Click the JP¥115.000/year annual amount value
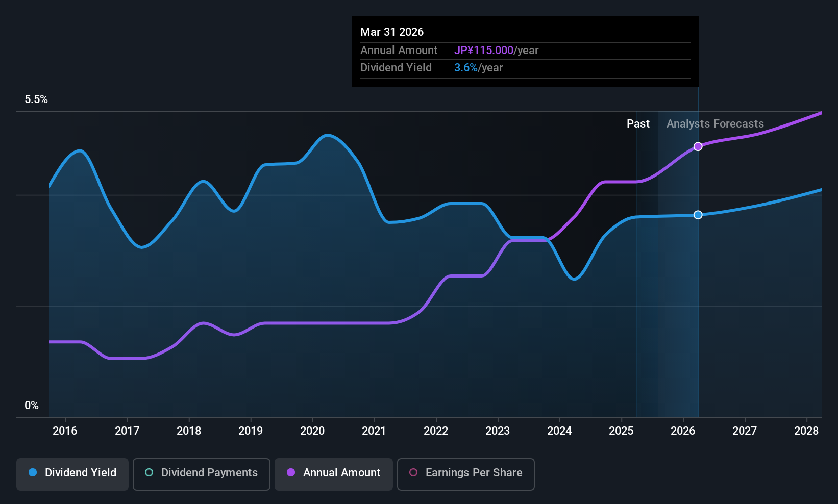Image resolution: width=838 pixels, height=504 pixels. coord(496,51)
